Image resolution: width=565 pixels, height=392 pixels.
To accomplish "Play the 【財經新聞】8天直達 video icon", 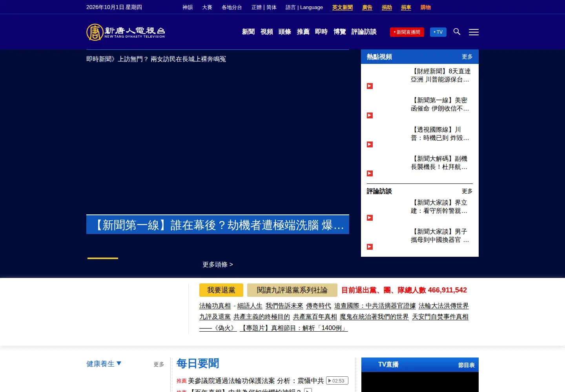I will (x=370, y=86).
